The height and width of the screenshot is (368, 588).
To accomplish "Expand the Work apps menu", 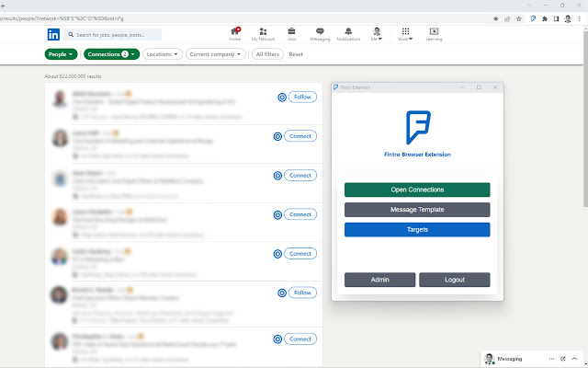I will pyautogui.click(x=405, y=34).
